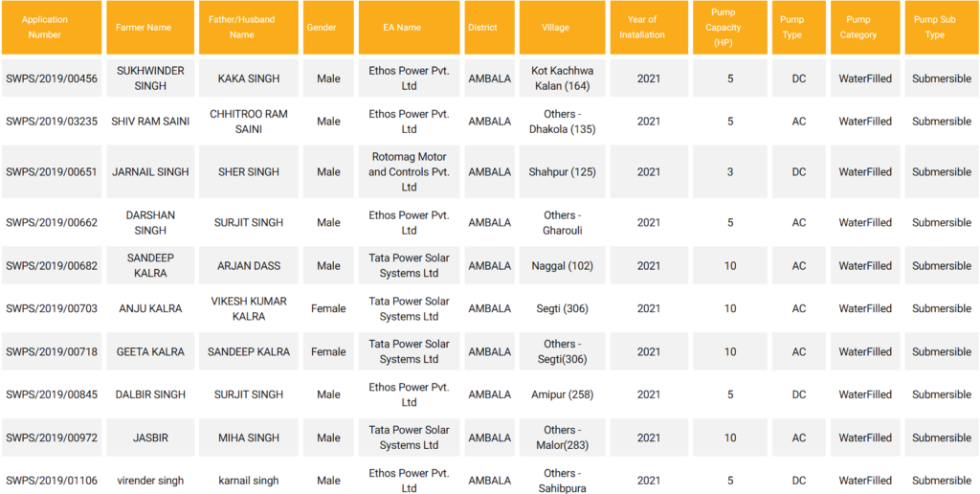Select farmer name SUKHWINDER SINGH
Screen dimensions: 980x494
(150, 79)
